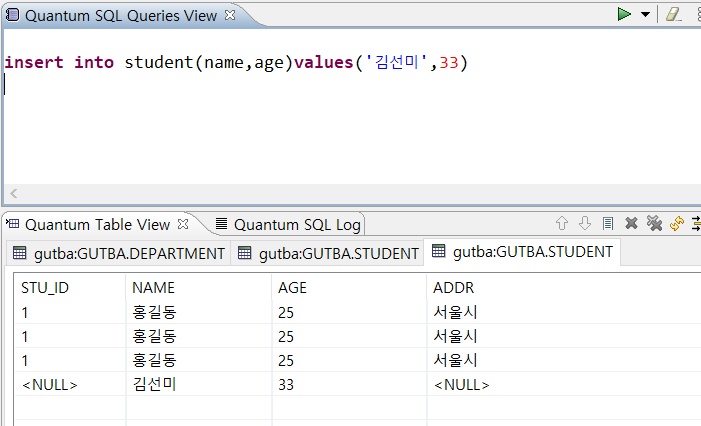The image size is (701, 426).
Task: Open the Quantum SQL Log tab
Action: click(x=297, y=224)
